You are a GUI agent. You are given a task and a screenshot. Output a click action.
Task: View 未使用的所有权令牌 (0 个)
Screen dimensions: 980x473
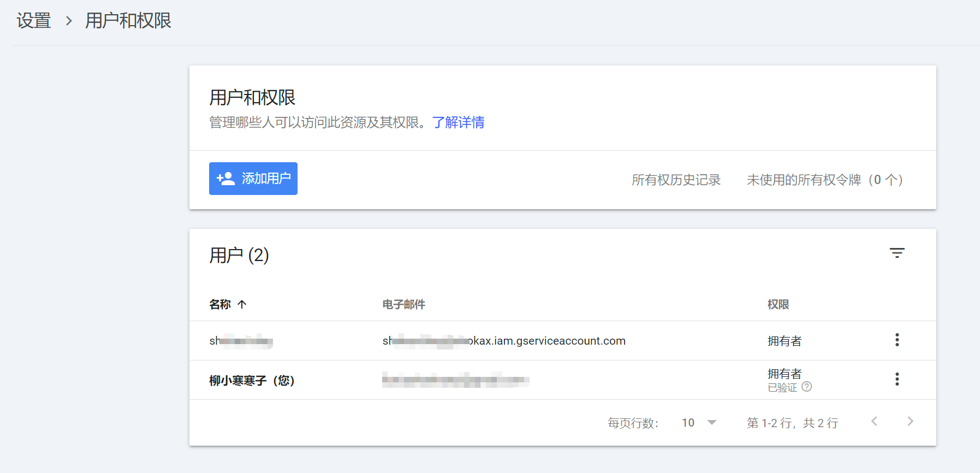coord(824,180)
